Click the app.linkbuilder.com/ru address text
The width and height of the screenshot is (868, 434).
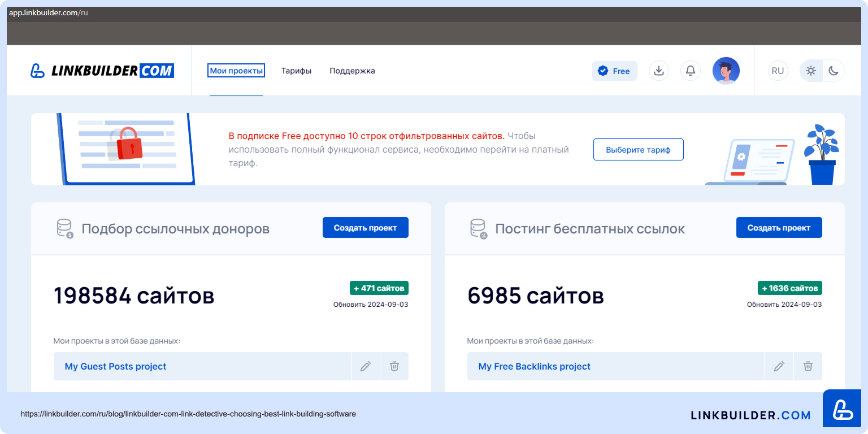(48, 12)
